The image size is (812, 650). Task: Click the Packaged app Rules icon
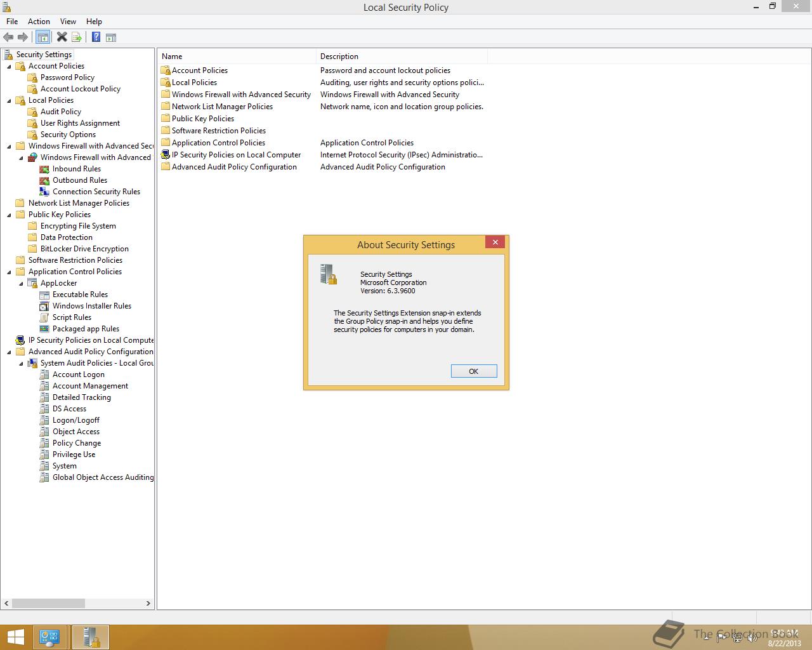[x=44, y=329]
